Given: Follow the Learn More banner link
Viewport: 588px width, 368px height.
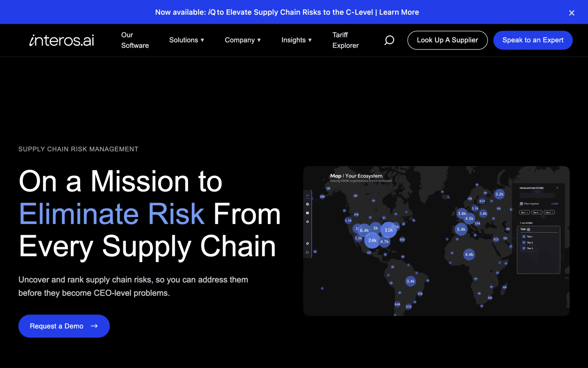Looking at the screenshot, I should (x=399, y=12).
